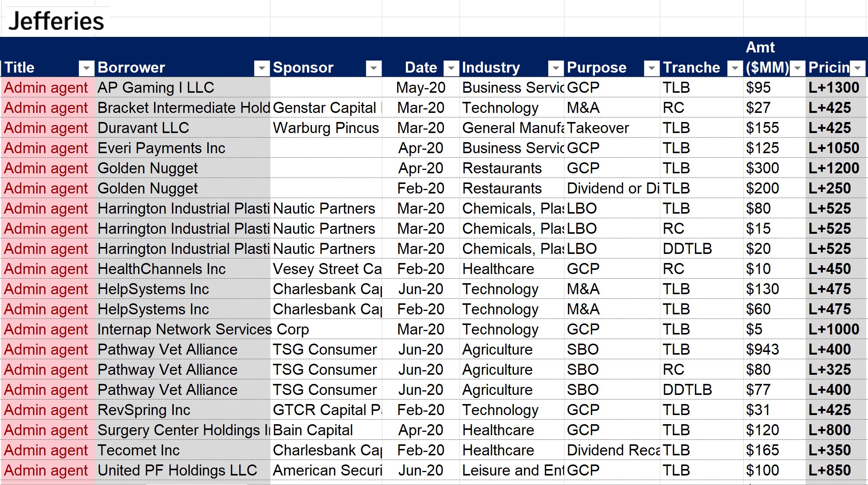
Task: Select the Duravant LLC borrower cell
Action: click(x=182, y=128)
